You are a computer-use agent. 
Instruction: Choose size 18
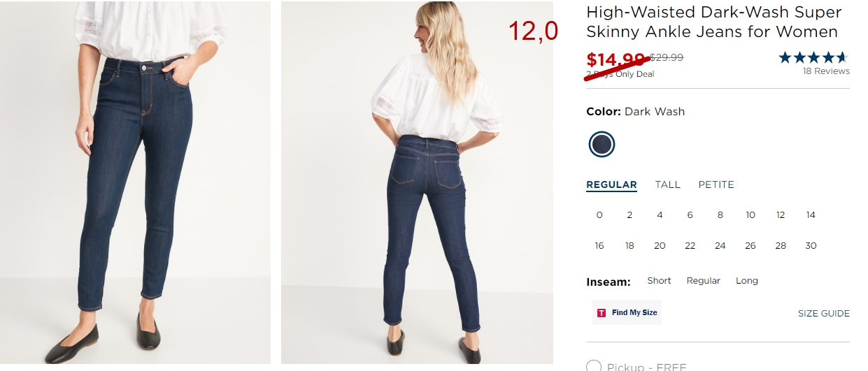[x=629, y=245]
